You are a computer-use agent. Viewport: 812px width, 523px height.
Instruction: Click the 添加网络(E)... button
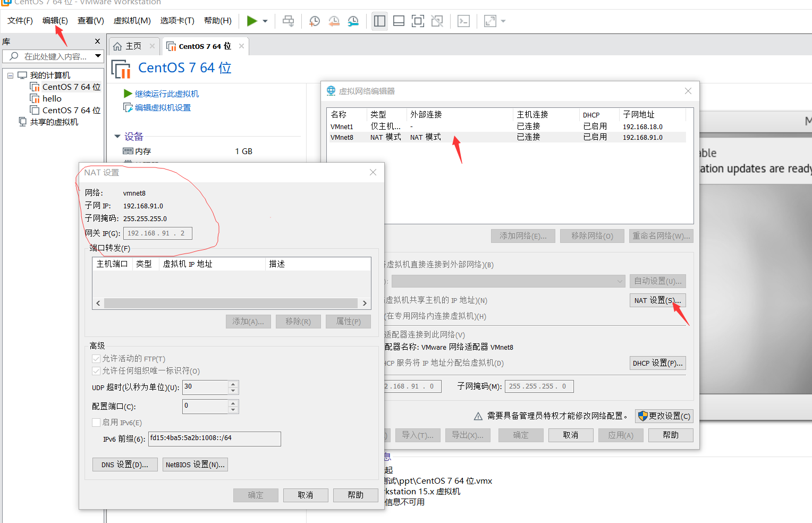[523, 236]
